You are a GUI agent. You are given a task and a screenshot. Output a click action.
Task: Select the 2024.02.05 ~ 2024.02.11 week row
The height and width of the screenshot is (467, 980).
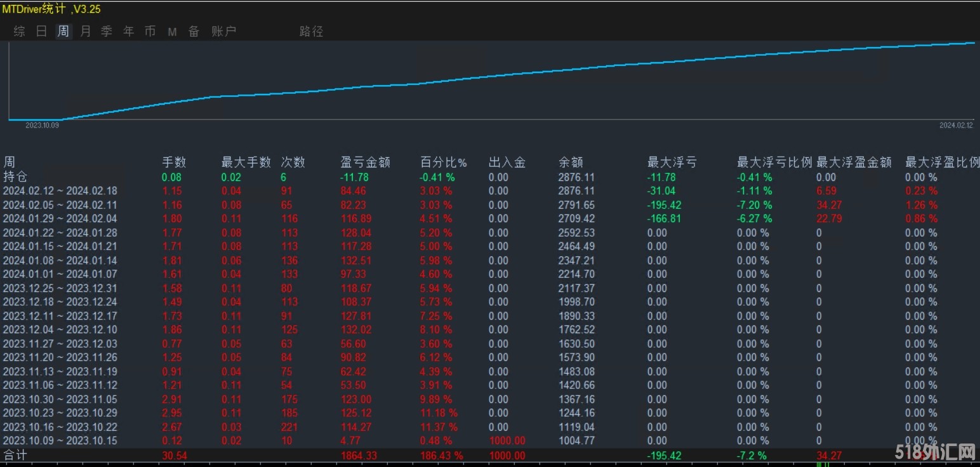pos(60,205)
